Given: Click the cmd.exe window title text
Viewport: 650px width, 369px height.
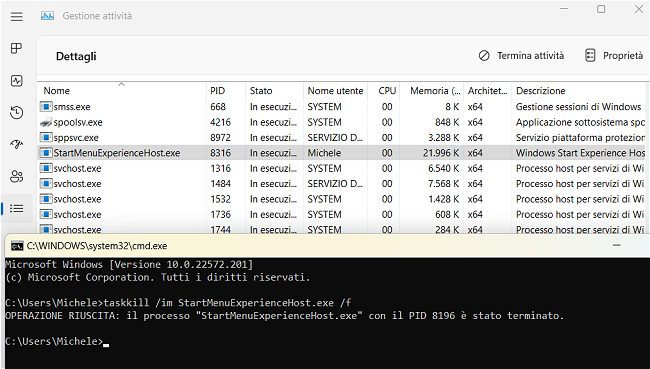Looking at the screenshot, I should [x=97, y=246].
